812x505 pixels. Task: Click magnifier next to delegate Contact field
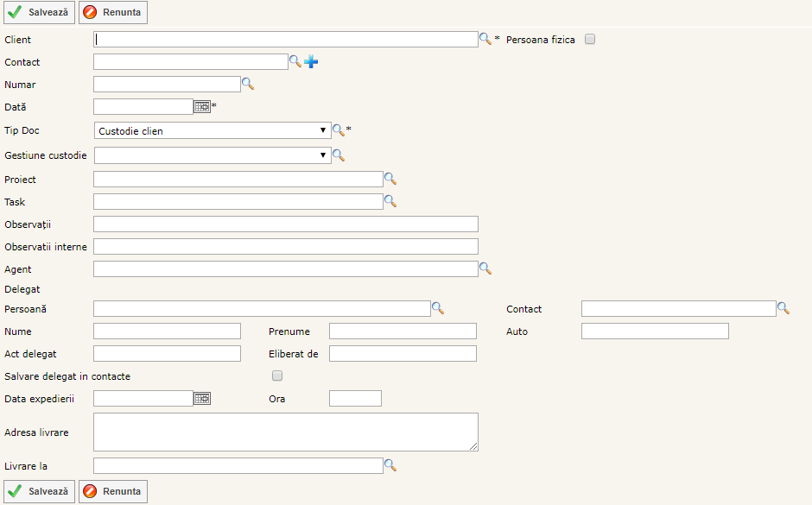(x=783, y=307)
